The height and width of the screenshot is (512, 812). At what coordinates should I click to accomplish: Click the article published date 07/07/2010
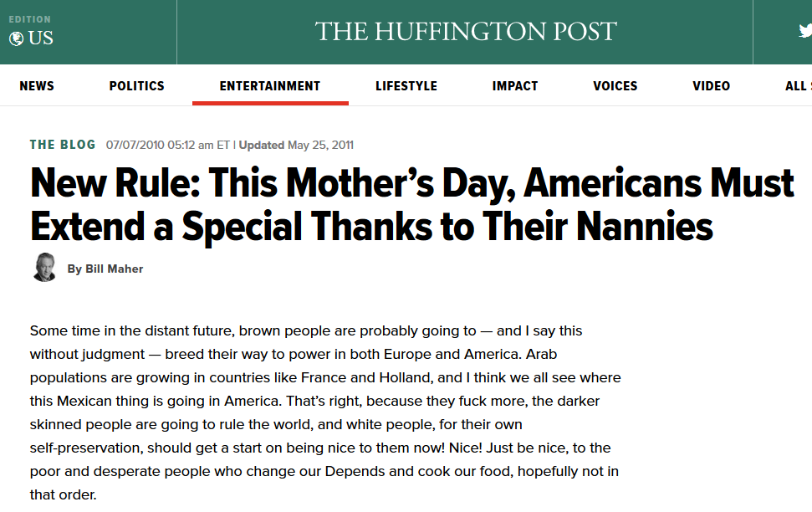pyautogui.click(x=135, y=145)
